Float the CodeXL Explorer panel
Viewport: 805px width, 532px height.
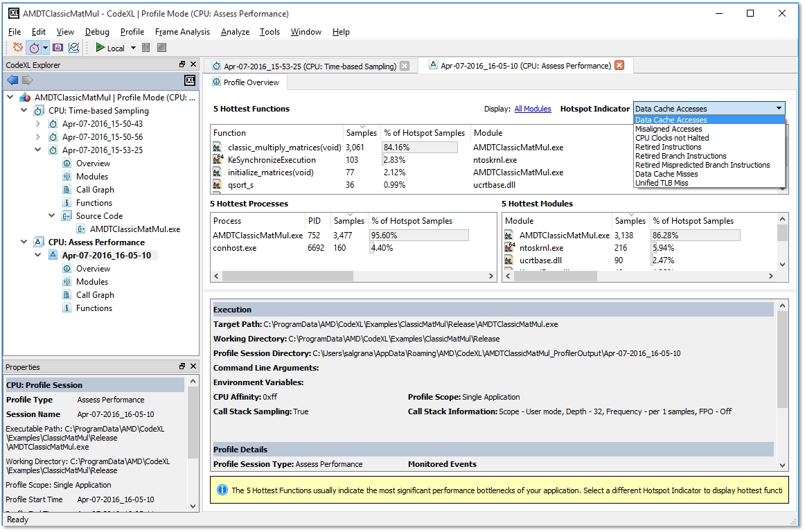(182, 64)
